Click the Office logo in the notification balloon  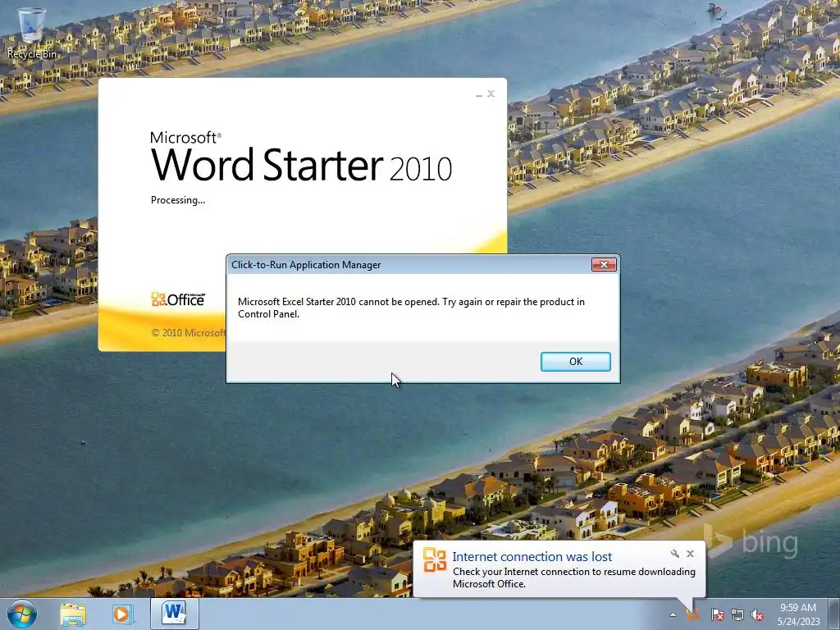point(435,559)
